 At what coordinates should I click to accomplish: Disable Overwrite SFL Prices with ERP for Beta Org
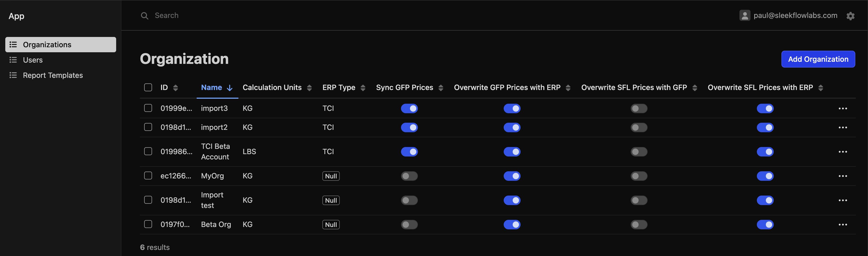click(765, 225)
